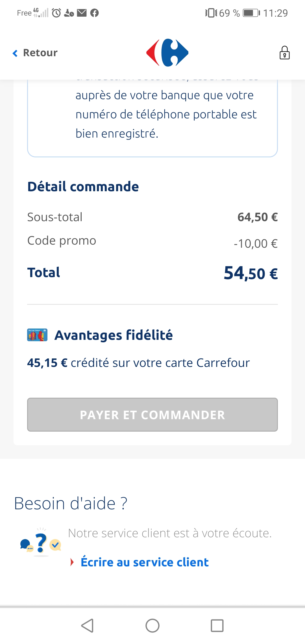Tap the Carrefour loyalty card icon

pos(37,335)
